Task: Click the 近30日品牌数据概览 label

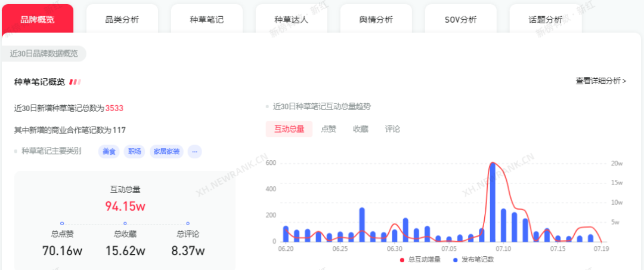Action: tap(44, 53)
